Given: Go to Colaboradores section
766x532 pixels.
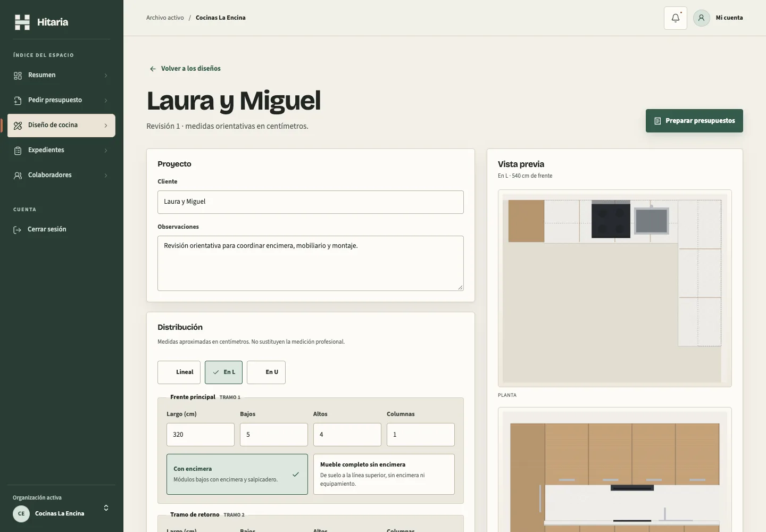Looking at the screenshot, I should coord(61,176).
